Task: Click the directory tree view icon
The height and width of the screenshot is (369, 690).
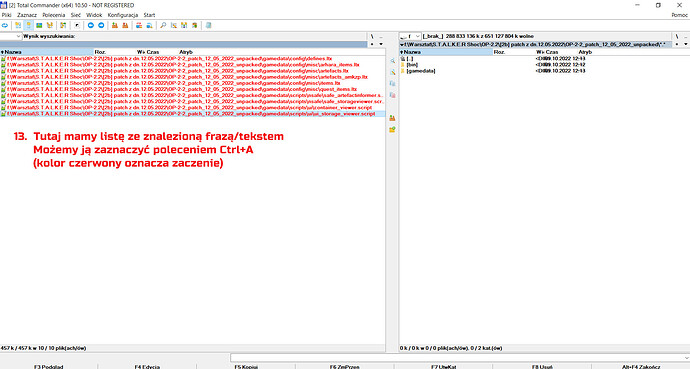Action: pyautogui.click(x=50, y=26)
